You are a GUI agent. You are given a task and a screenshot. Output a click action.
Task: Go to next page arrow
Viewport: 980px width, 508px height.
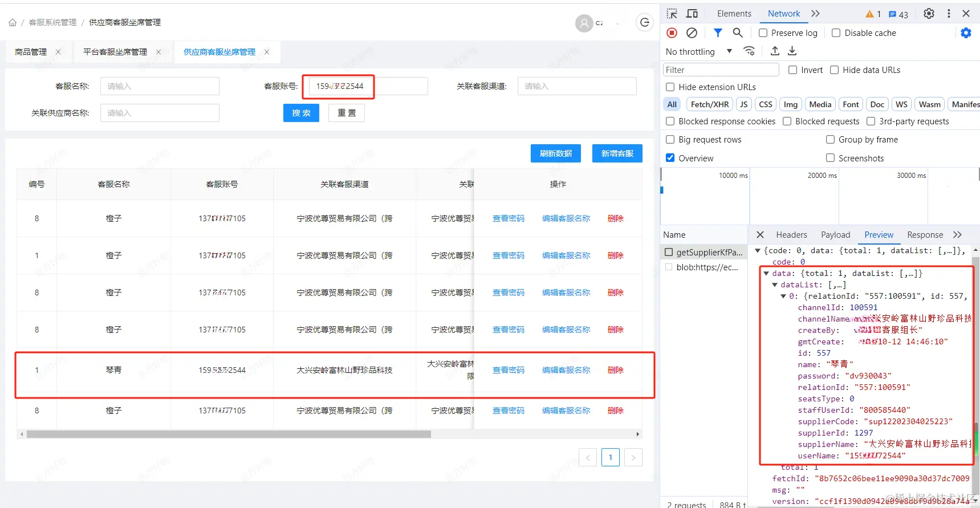pyautogui.click(x=633, y=457)
